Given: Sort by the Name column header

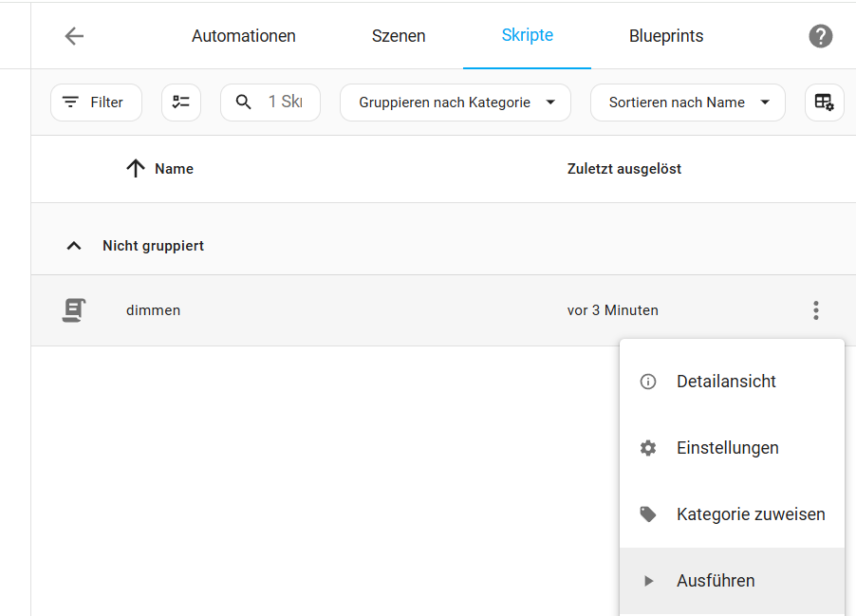Looking at the screenshot, I should tap(174, 169).
